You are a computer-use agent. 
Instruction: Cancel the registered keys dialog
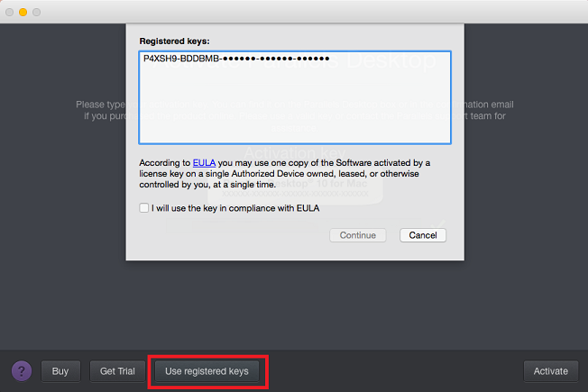tap(423, 235)
